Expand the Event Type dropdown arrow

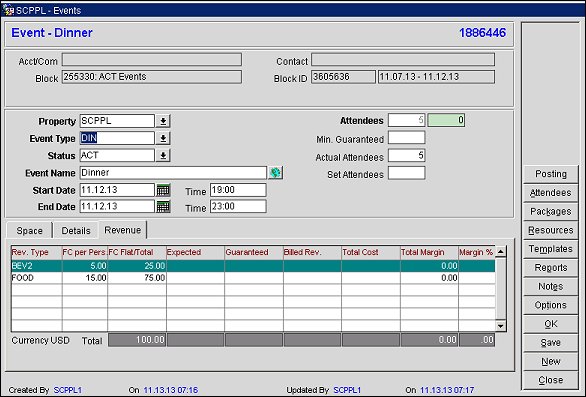coord(163,138)
